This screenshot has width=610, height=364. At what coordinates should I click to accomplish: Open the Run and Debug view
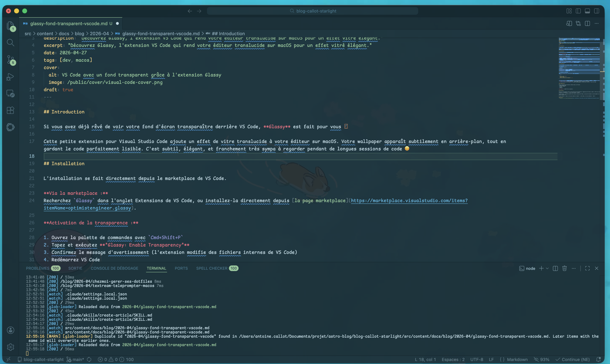10,77
